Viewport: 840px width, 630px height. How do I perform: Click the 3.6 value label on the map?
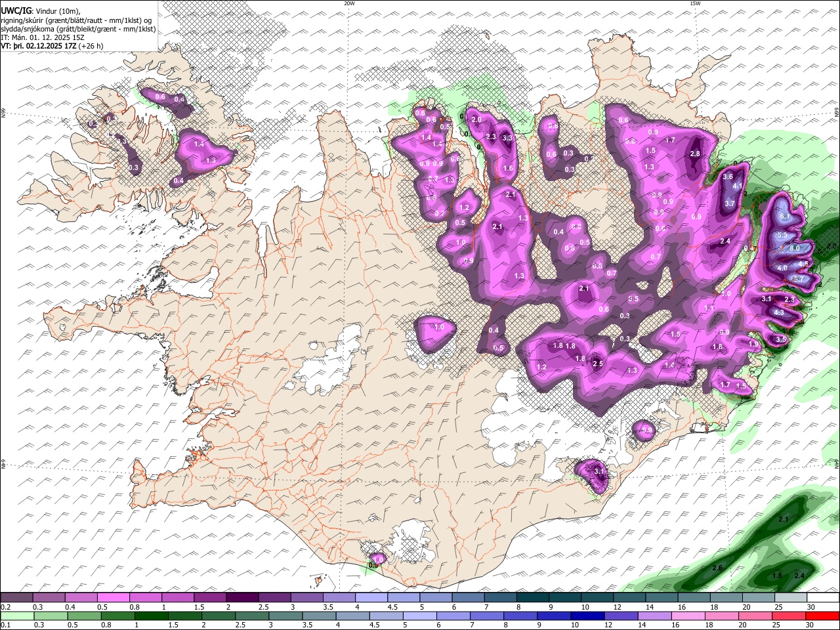[x=727, y=177]
